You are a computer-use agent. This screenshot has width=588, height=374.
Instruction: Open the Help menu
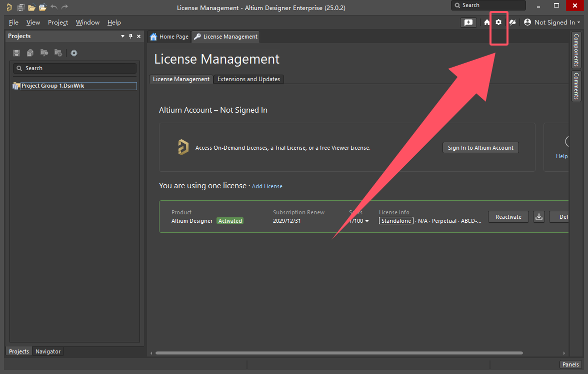[114, 23]
